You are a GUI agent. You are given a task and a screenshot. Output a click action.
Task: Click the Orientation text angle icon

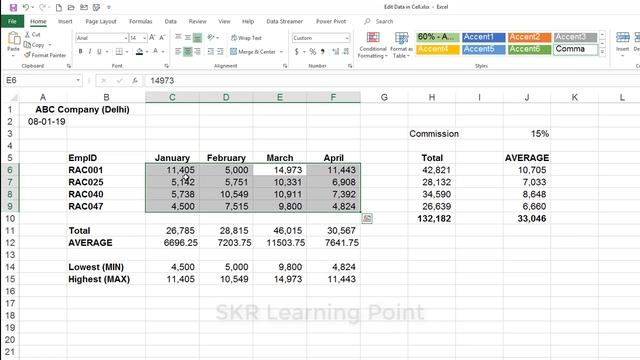tap(211, 38)
